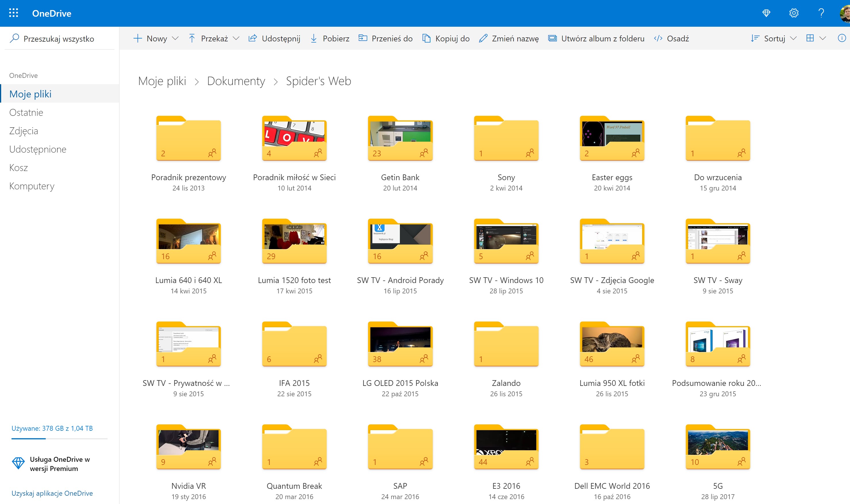Open Lumia 640 i 640 XL folder
850x504 pixels.
tap(188, 241)
